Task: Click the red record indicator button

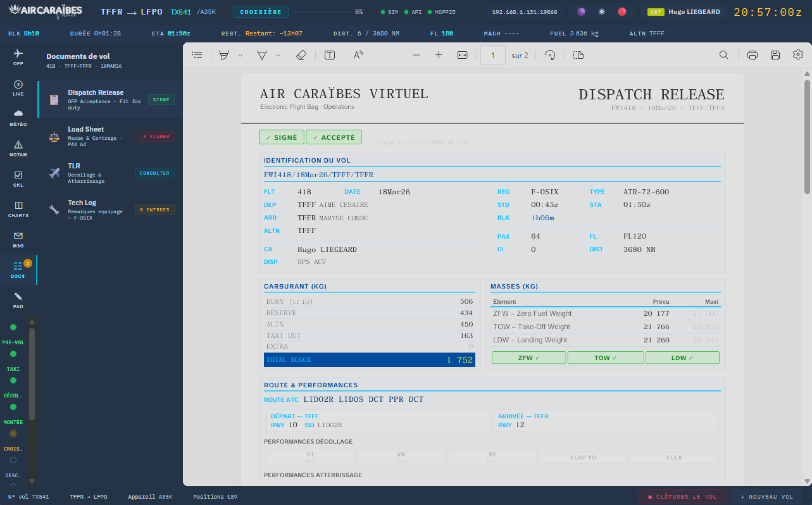Action: (622, 12)
